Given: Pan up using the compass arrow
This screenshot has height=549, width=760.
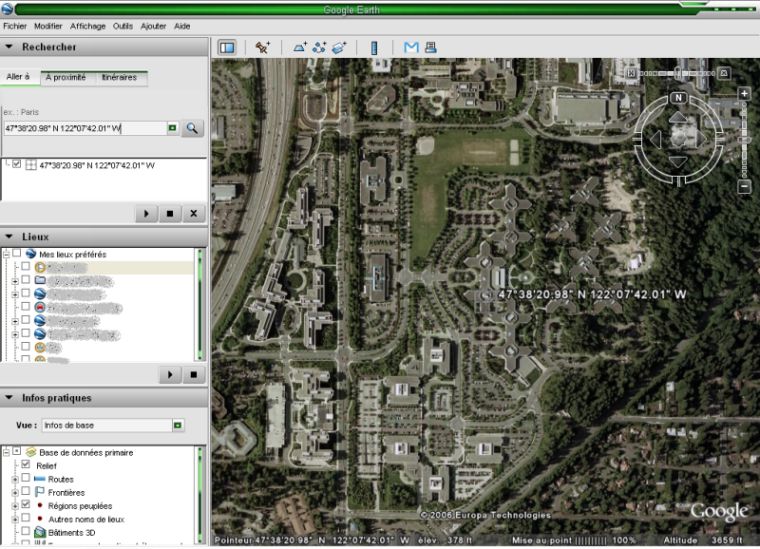Looking at the screenshot, I should pyautogui.click(x=678, y=117).
